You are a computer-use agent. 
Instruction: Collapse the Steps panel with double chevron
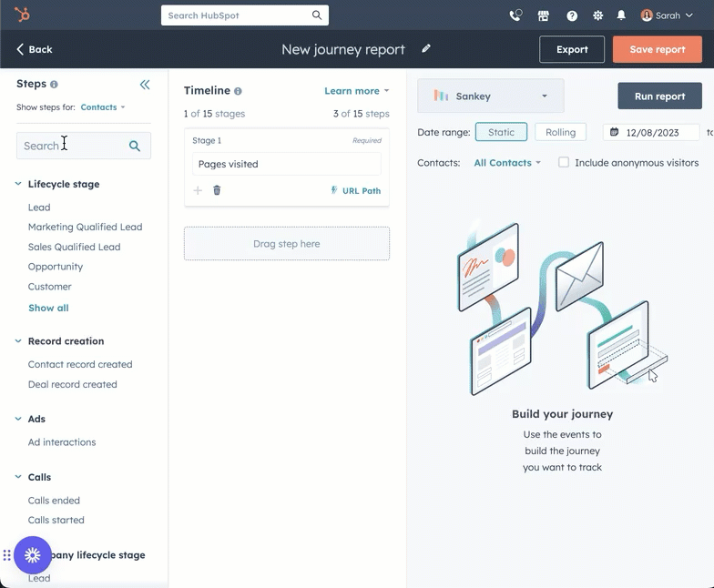145,85
